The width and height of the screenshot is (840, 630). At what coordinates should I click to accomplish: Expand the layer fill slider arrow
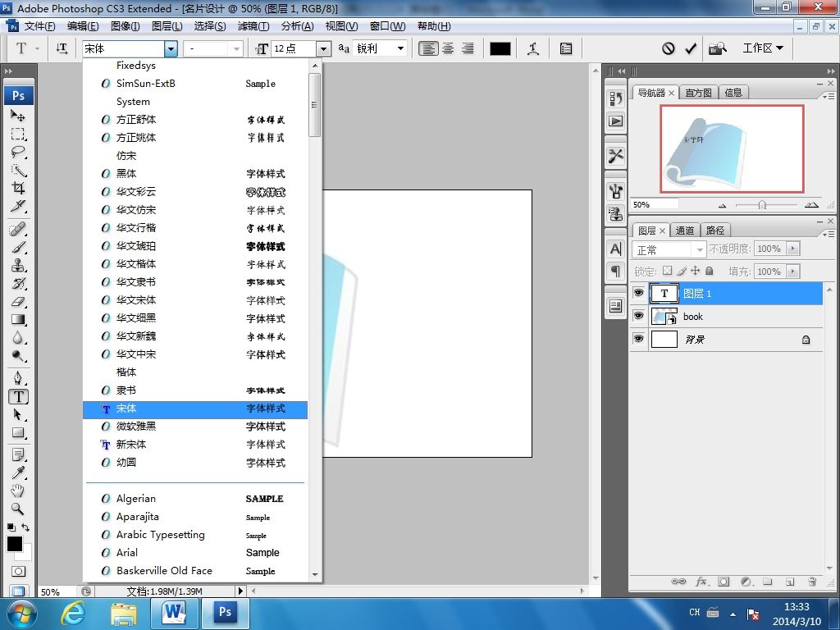(x=793, y=272)
